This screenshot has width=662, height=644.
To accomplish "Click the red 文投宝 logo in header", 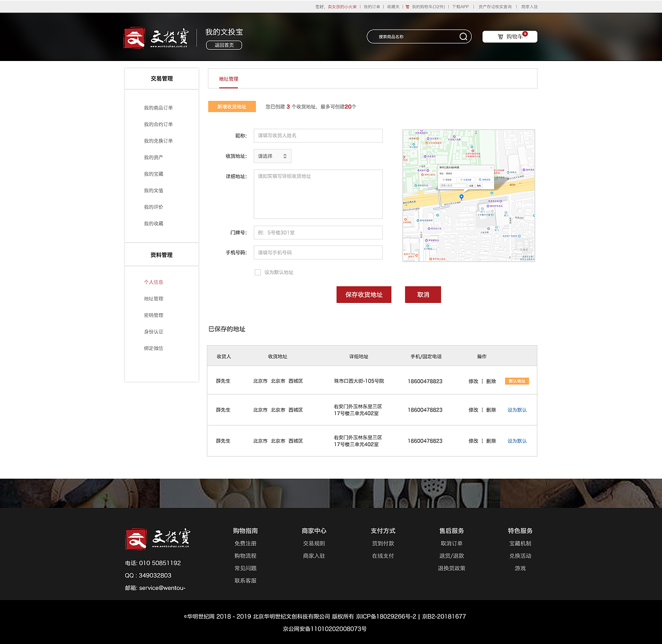I will tap(157, 38).
